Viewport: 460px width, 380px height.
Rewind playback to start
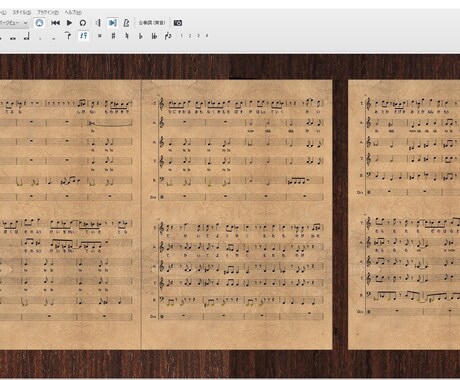pos(55,23)
